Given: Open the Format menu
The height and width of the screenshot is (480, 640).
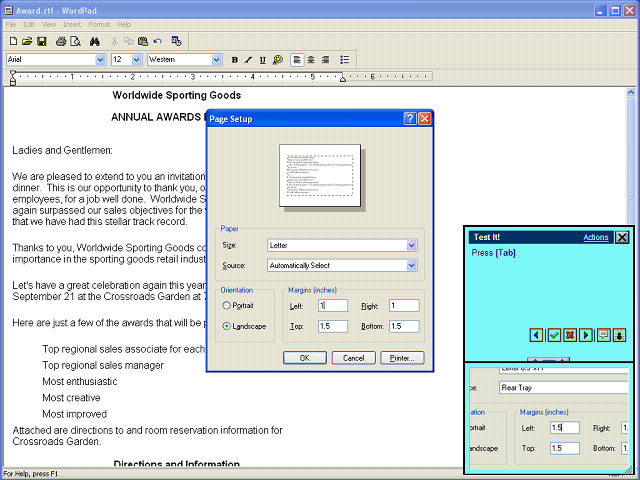Looking at the screenshot, I should (99, 24).
